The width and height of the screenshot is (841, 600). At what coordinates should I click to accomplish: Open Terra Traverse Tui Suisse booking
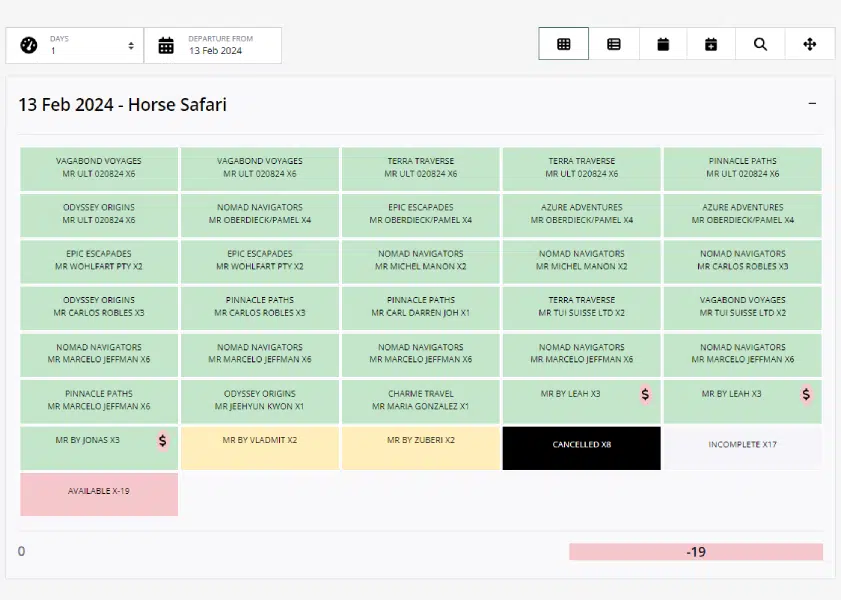581,308
